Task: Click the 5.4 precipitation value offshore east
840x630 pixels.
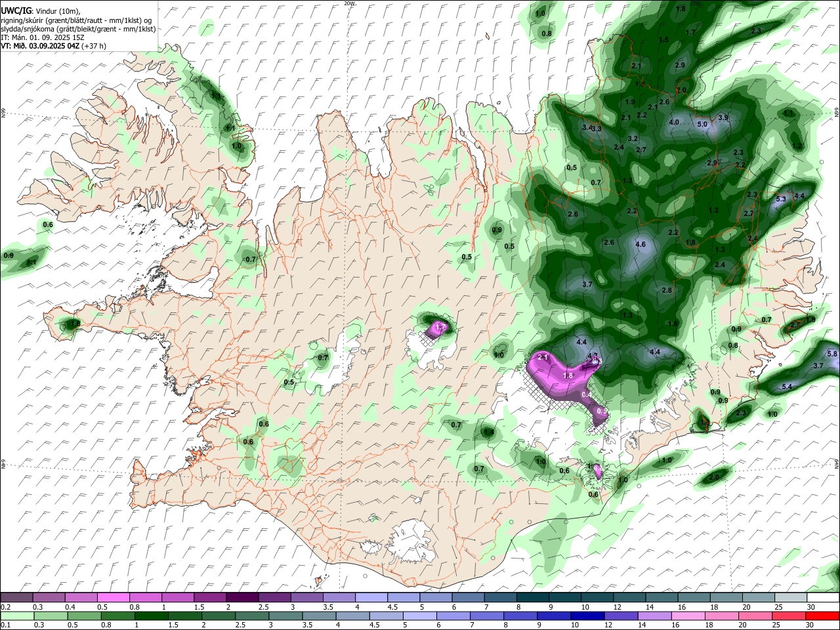Action: click(x=787, y=387)
